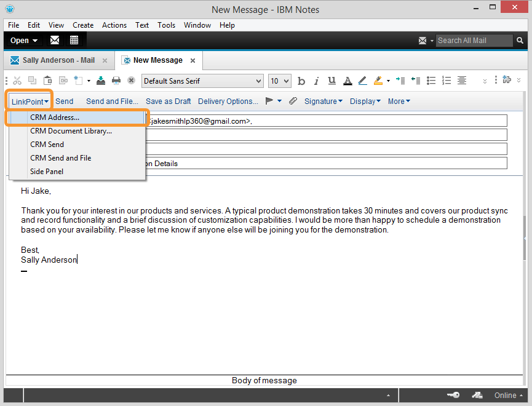The image size is (532, 406).
Task: Open the Display dropdown
Action: [365, 101]
